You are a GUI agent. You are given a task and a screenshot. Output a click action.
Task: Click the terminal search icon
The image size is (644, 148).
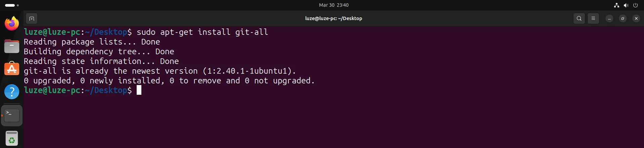[x=579, y=19]
